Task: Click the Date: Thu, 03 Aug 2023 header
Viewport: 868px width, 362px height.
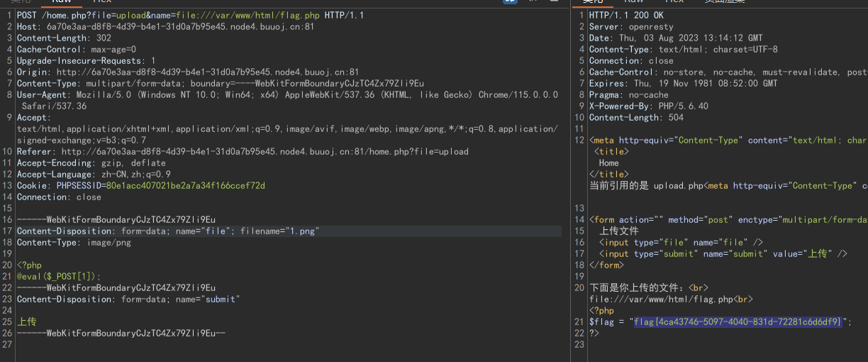Action: 676,38
